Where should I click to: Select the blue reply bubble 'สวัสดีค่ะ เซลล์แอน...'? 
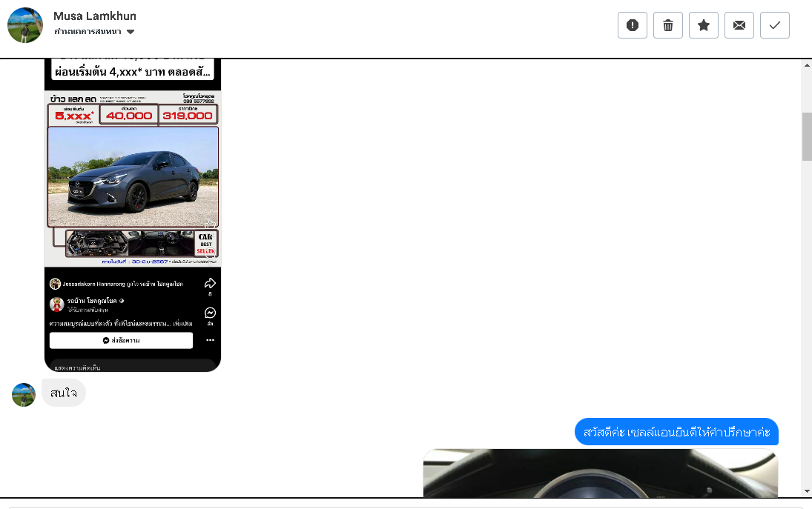676,432
